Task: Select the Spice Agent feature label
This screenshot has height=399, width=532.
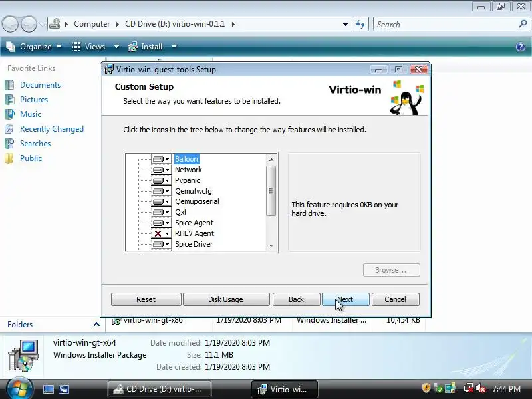Action: pos(194,223)
